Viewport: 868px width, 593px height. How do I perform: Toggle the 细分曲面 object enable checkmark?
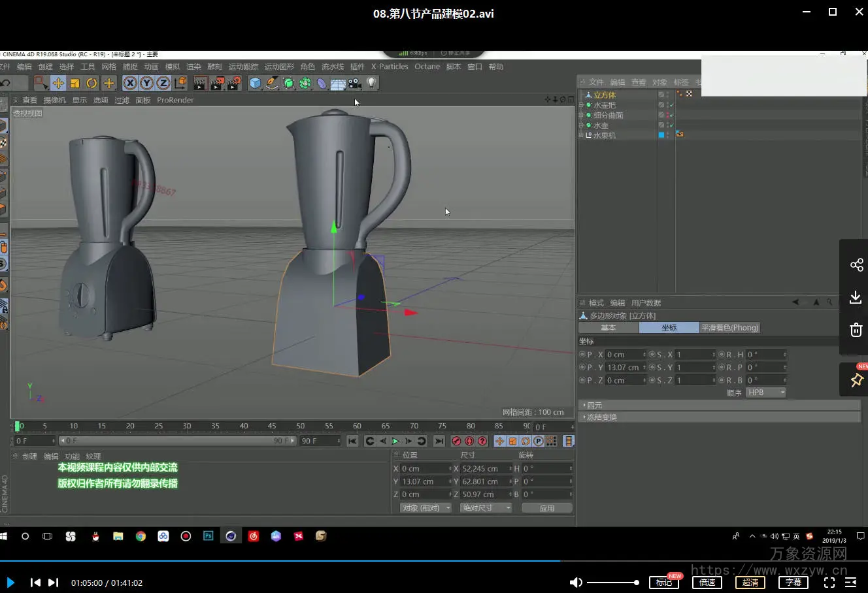click(x=671, y=115)
